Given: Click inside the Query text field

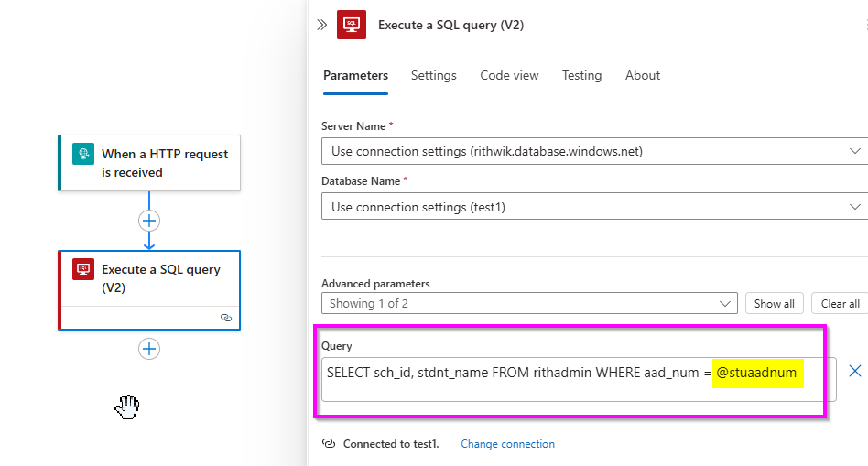Looking at the screenshot, I should tap(579, 379).
